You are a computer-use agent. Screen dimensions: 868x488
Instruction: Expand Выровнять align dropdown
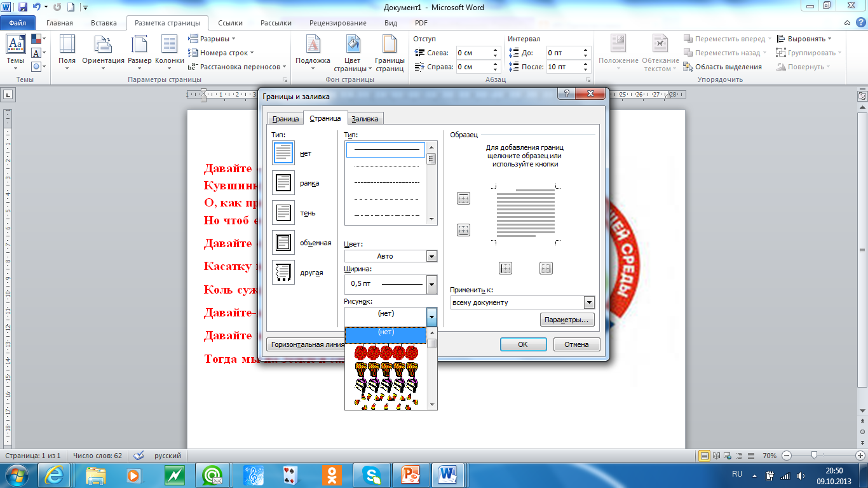[804, 39]
